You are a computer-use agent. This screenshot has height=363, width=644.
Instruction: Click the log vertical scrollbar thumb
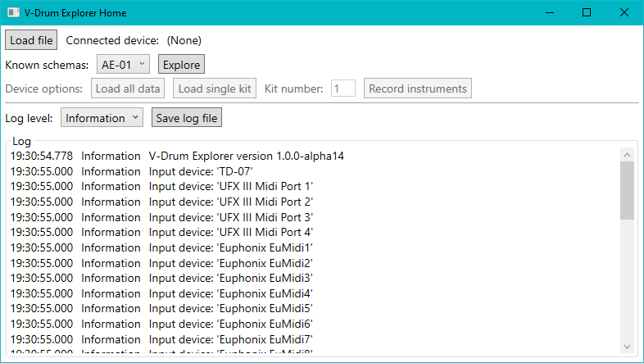627,190
